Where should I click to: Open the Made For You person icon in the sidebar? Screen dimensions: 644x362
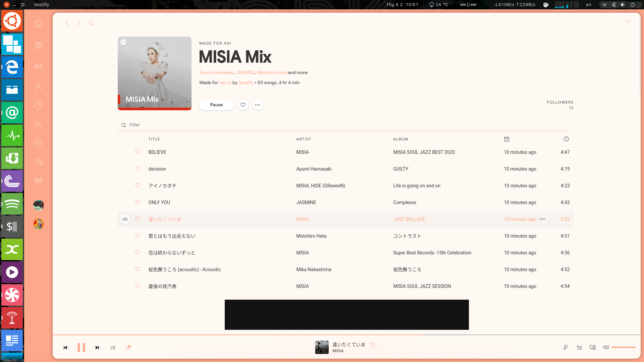[39, 86]
